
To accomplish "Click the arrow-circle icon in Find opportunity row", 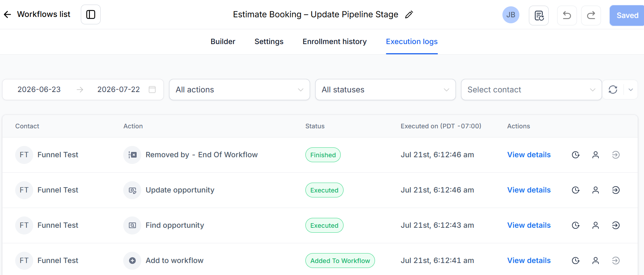I will (616, 225).
